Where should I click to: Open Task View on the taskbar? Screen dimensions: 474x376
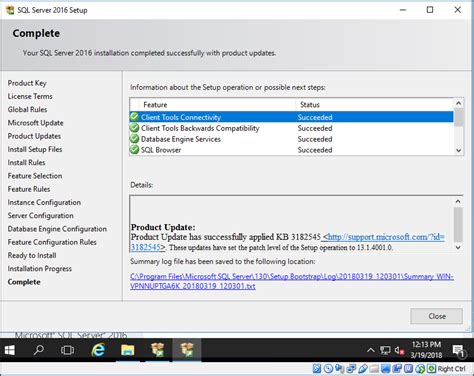[x=68, y=350]
